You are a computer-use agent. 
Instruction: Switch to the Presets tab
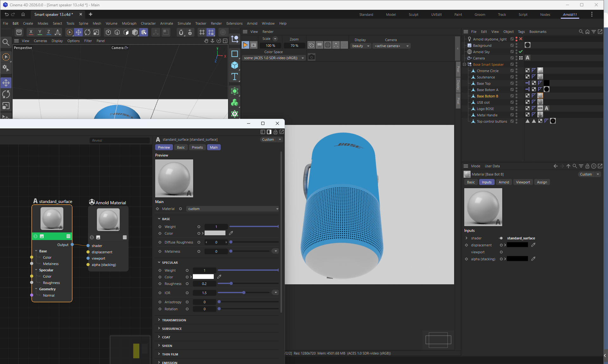[x=197, y=147]
